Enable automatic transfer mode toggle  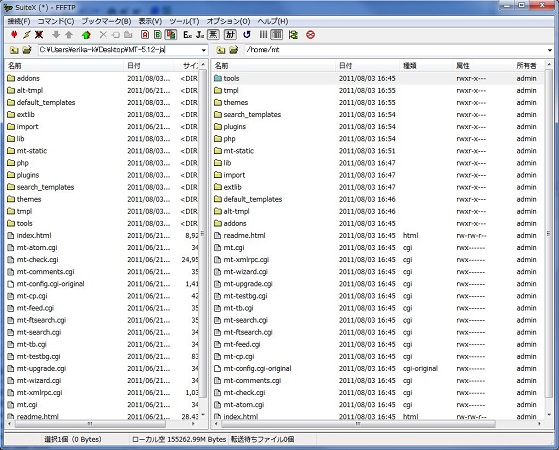point(171,35)
